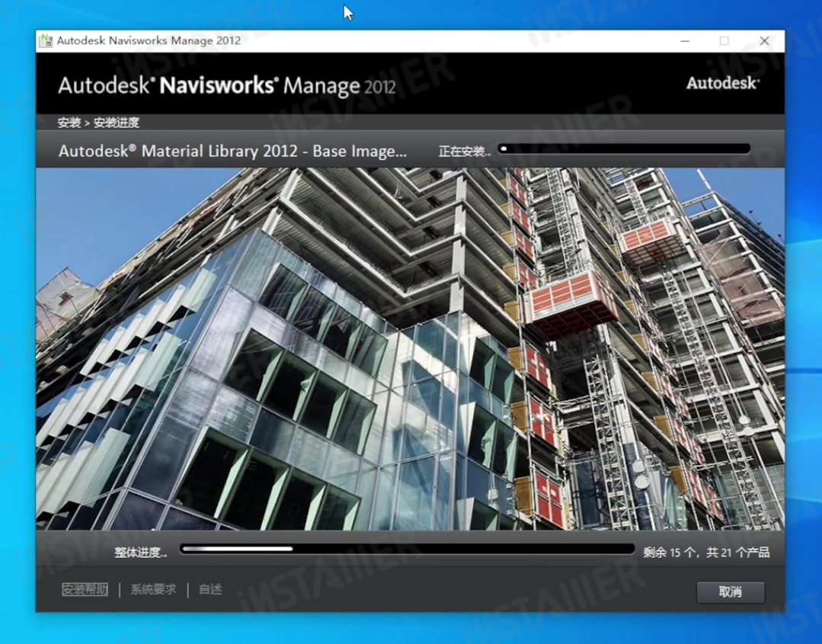Click the 整体进度 overall progress label
Image resolution: width=822 pixels, height=644 pixels.
(141, 552)
